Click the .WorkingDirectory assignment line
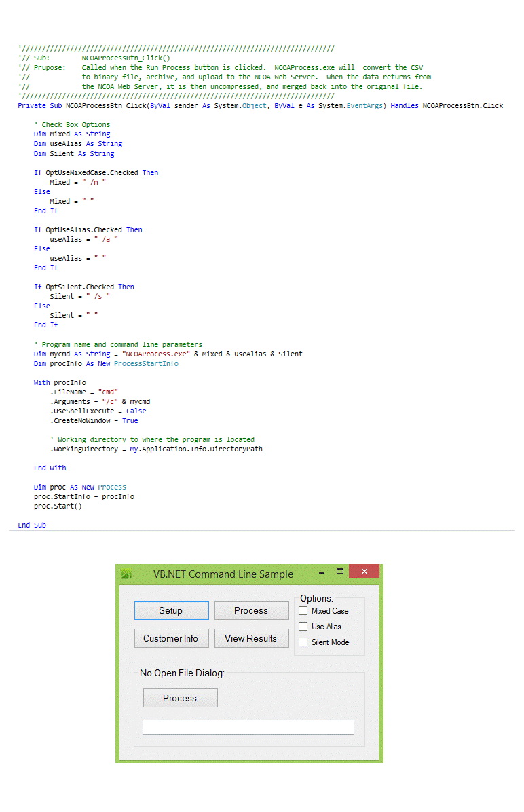 [x=156, y=449]
